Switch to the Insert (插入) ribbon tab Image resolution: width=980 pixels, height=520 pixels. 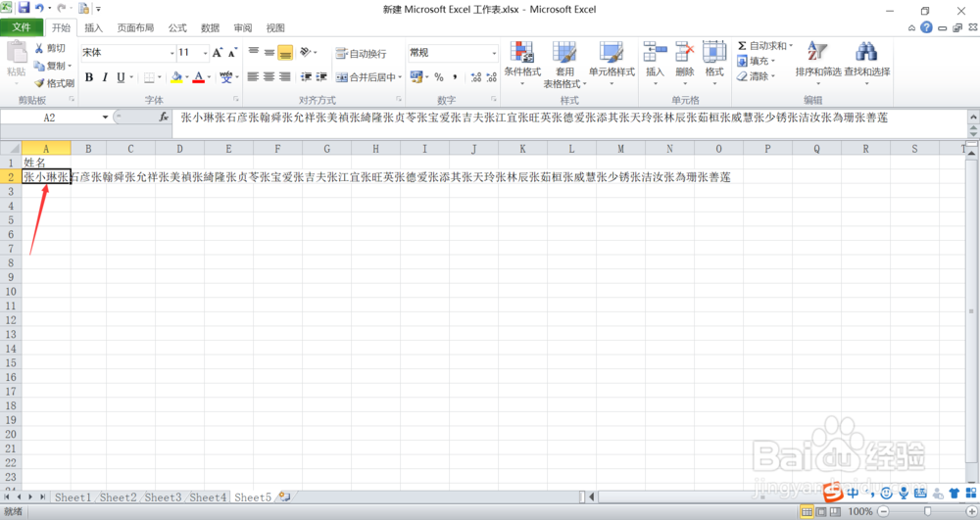pyautogui.click(x=93, y=28)
